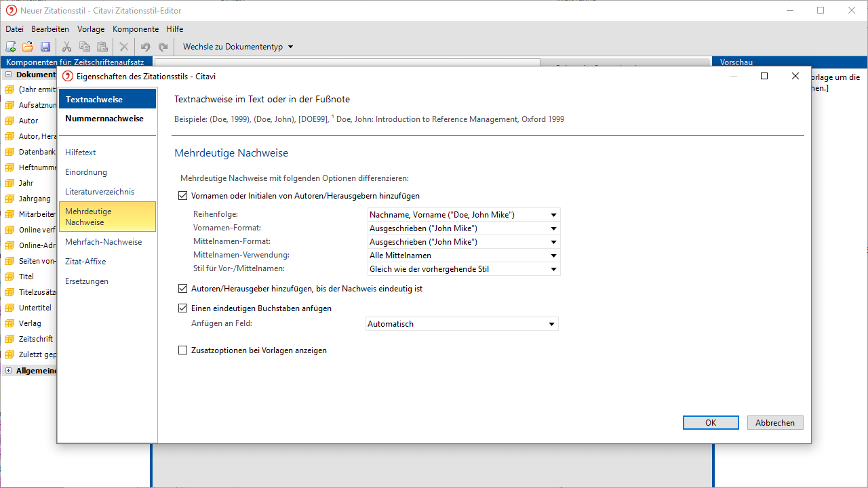Click the save diskette icon
This screenshot has width=868, height=488.
tap(45, 47)
